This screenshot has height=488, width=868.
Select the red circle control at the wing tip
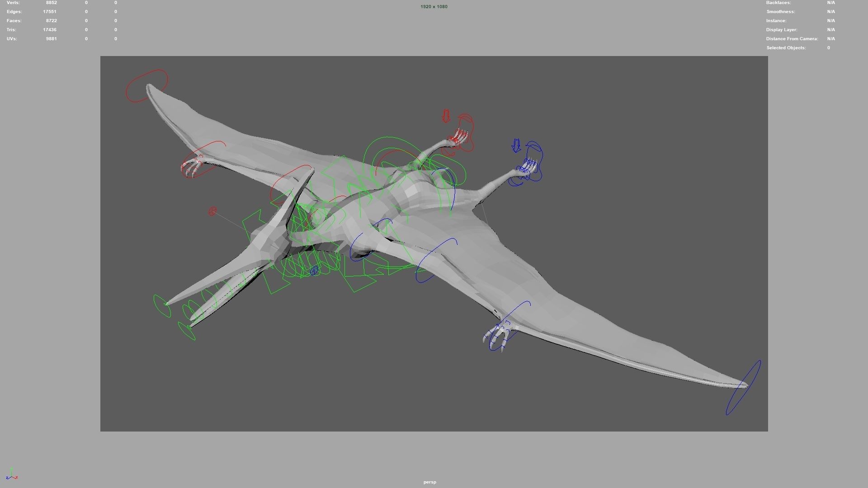[x=147, y=86]
